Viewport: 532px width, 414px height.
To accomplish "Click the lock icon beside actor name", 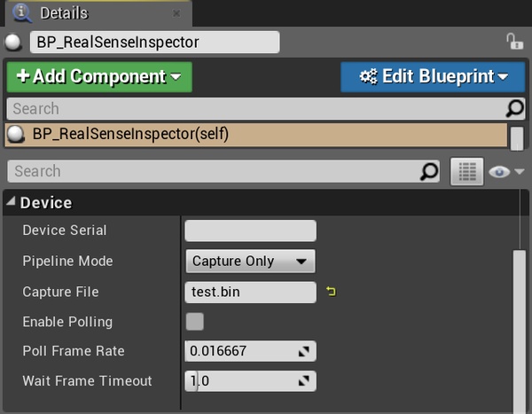I will (513, 41).
